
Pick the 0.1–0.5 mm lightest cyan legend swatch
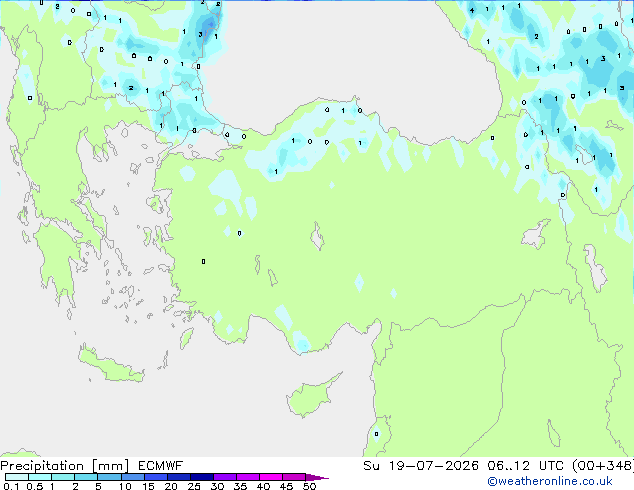tap(17, 477)
